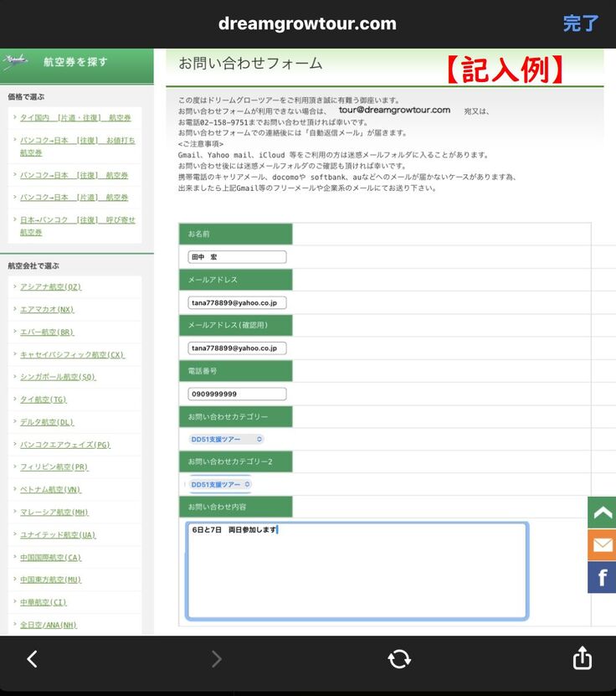616x696 pixels.
Task: Tap the scroll-to-top arrow button
Action: point(602,513)
